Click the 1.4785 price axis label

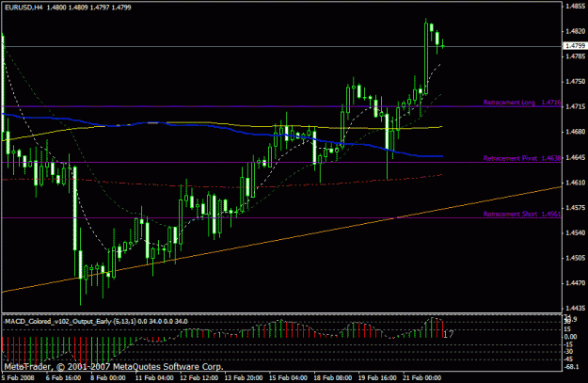click(575, 56)
